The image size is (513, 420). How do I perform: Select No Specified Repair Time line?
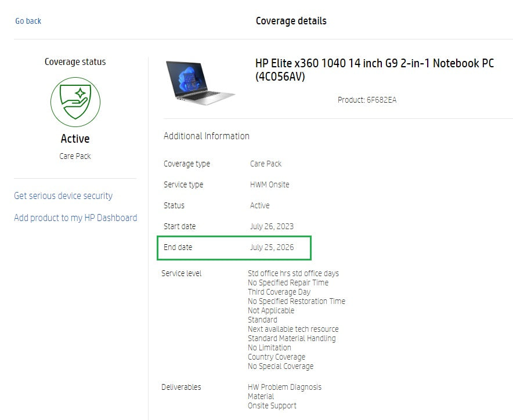[x=288, y=283]
